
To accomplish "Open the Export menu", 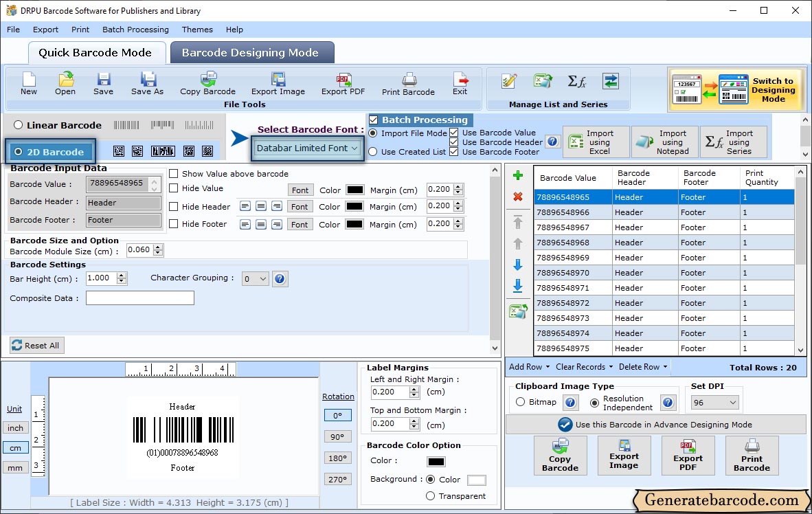I will [45, 30].
